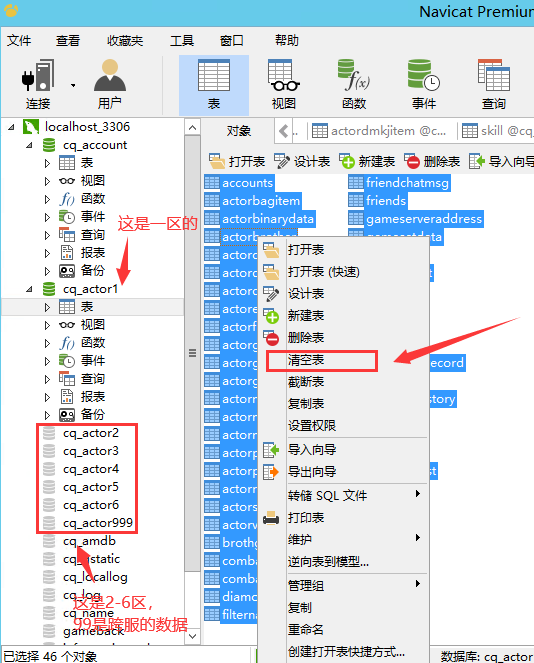Open the Tools (工具) menu
The height and width of the screenshot is (663, 534).
pos(182,40)
